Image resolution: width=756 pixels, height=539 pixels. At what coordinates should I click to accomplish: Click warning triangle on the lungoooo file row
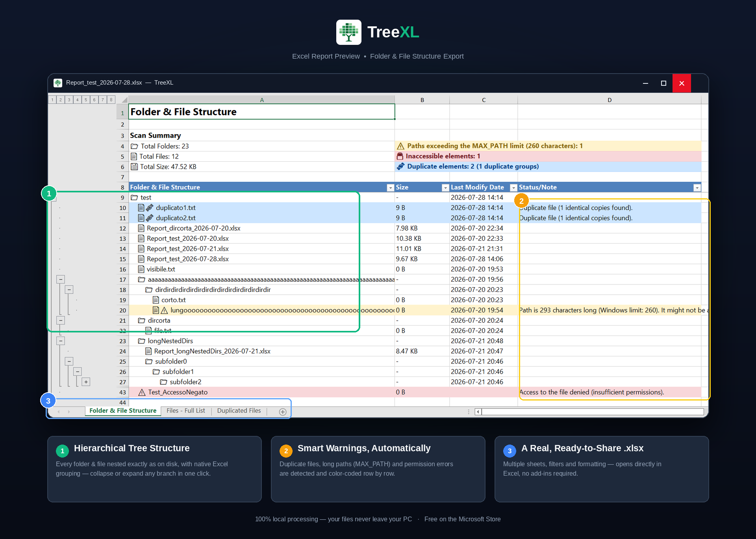tap(165, 310)
